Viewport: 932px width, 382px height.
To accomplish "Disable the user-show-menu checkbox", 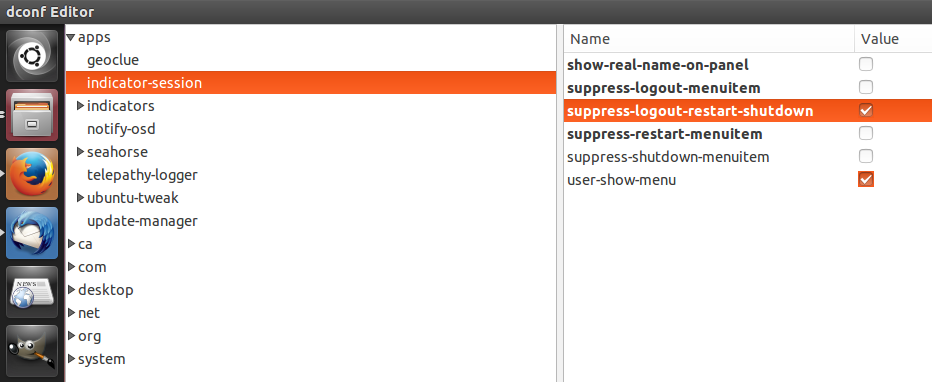I will click(866, 179).
